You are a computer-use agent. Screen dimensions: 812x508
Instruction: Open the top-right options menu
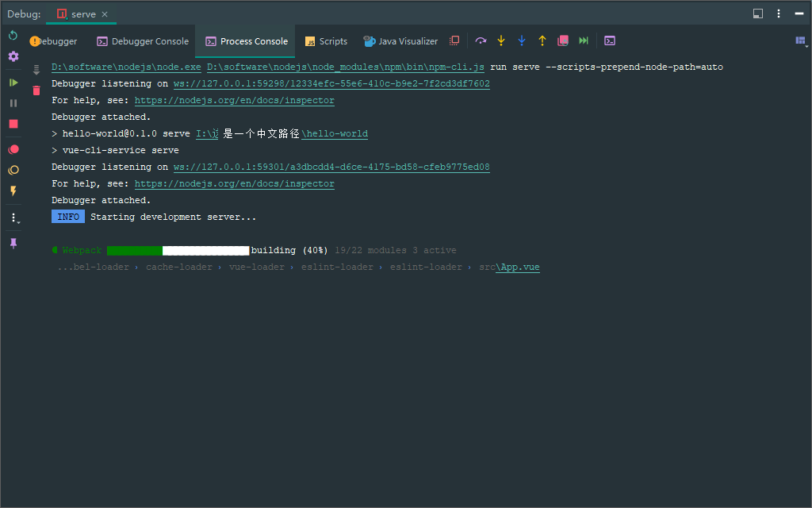[x=778, y=13]
